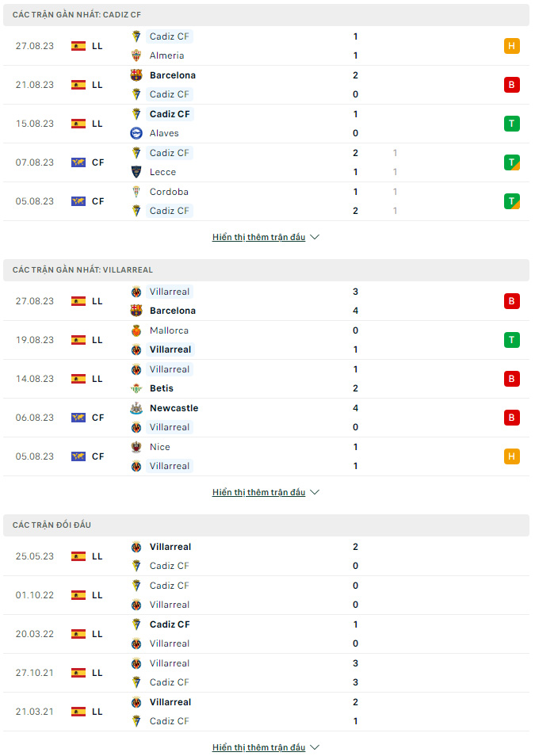Viewport: 535px width, 756px height.
Task: Click the Alaves team logo
Action: pos(136,133)
